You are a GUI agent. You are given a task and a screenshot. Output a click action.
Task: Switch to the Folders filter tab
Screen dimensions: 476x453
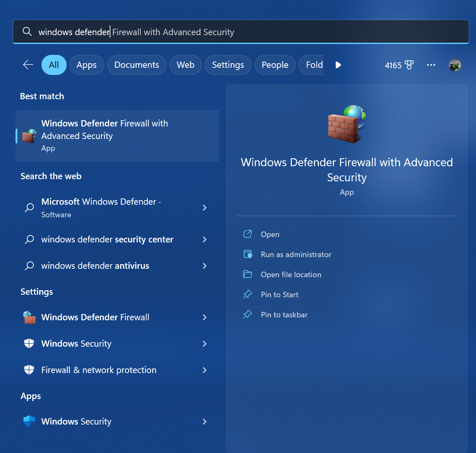pyautogui.click(x=311, y=64)
